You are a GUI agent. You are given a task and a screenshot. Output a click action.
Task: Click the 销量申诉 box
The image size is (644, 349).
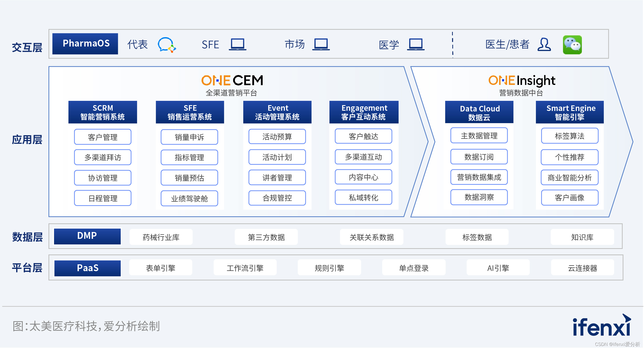point(189,137)
